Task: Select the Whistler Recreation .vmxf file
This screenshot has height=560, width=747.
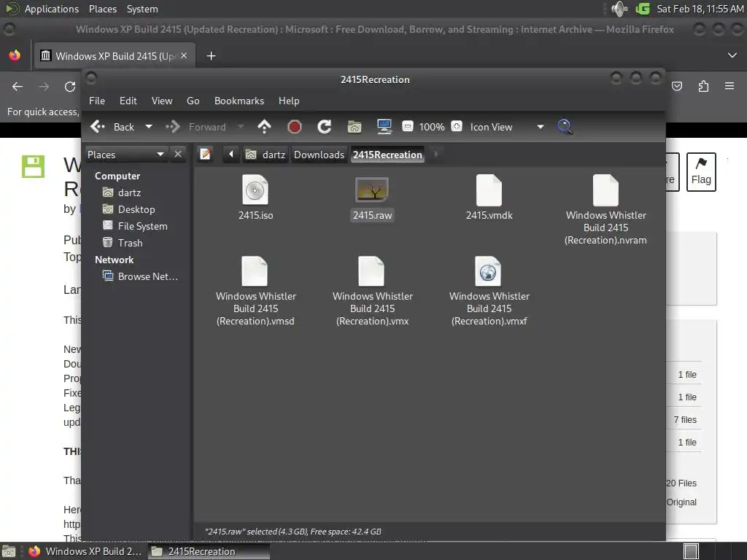Action: tap(489, 291)
